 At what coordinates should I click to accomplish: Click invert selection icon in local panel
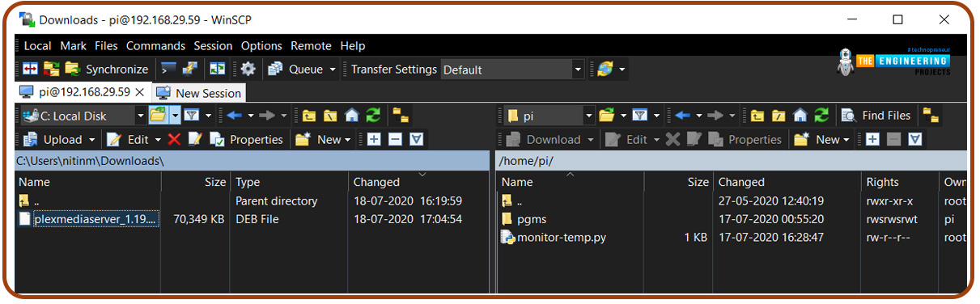416,139
